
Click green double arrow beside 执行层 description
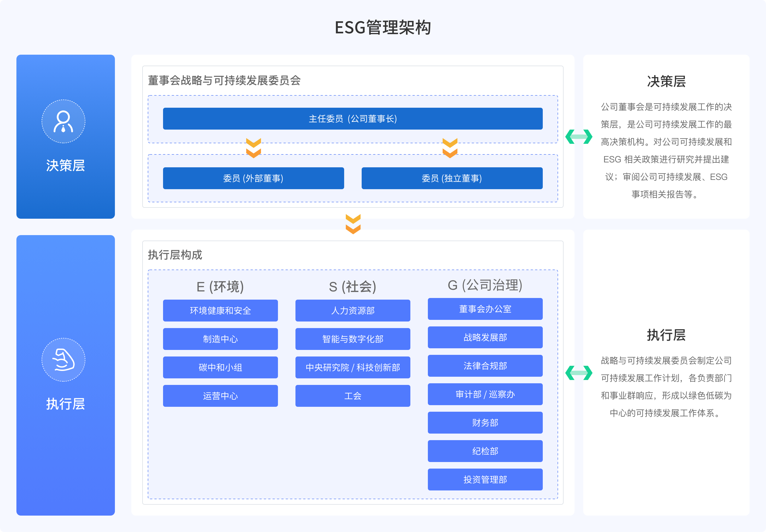click(579, 373)
